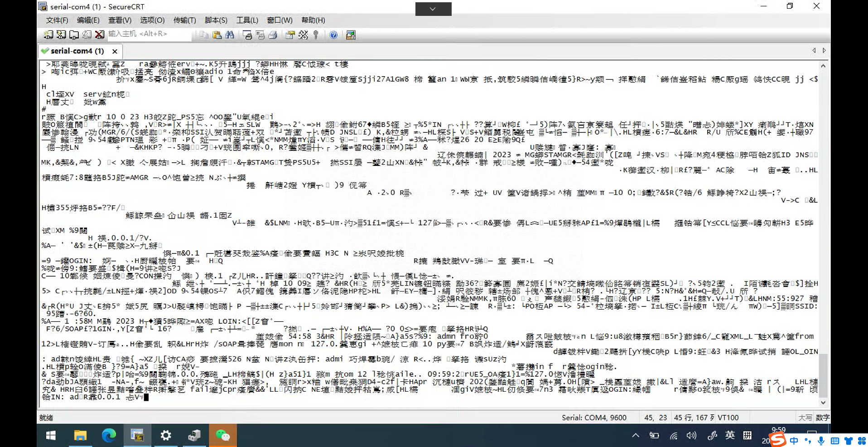This screenshot has width=868, height=447.
Task: Click the blue Help question icon
Action: [333, 35]
